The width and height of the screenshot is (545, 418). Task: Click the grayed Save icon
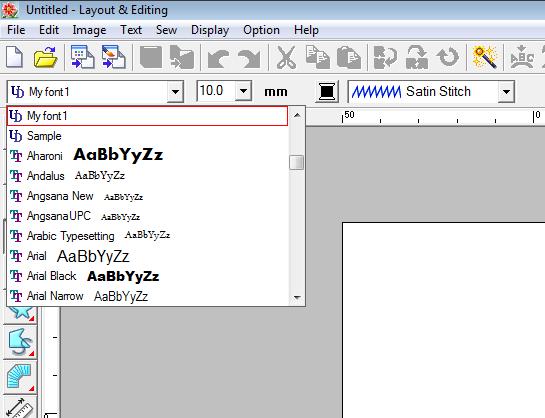(x=151, y=57)
